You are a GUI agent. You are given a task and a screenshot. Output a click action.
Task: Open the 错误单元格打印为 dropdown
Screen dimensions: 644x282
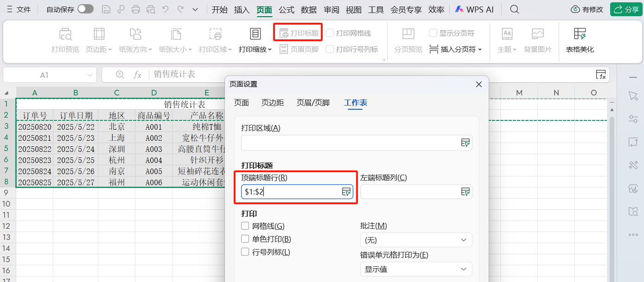pyautogui.click(x=416, y=269)
